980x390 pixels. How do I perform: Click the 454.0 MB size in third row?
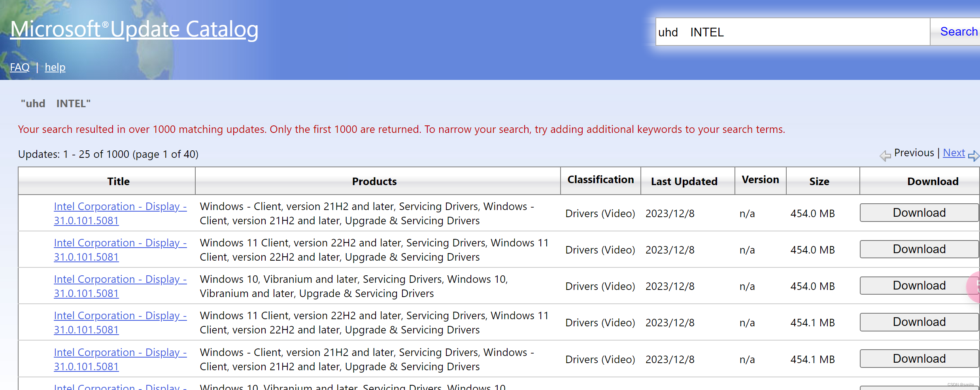pyautogui.click(x=812, y=286)
